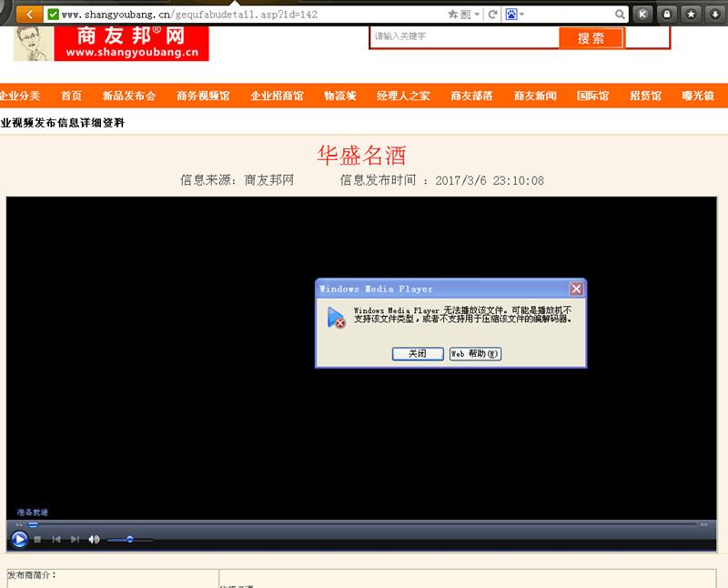Image resolution: width=728 pixels, height=588 pixels.
Task: Click the 业视频发布信息详细资料 heading
Action: click(x=62, y=123)
